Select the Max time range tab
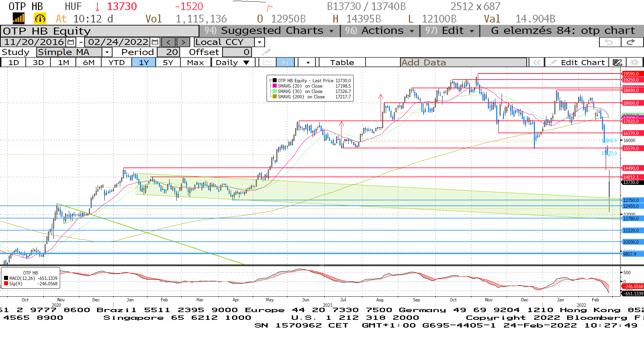 [x=195, y=62]
